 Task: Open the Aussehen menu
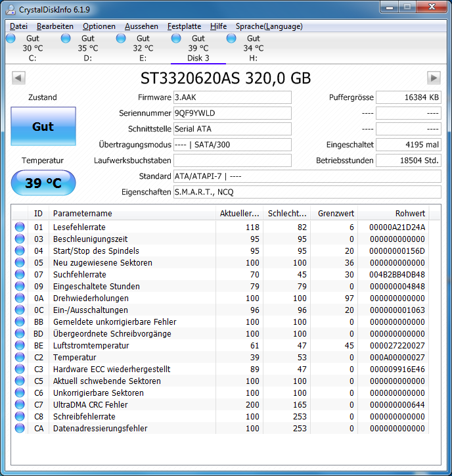(x=141, y=26)
